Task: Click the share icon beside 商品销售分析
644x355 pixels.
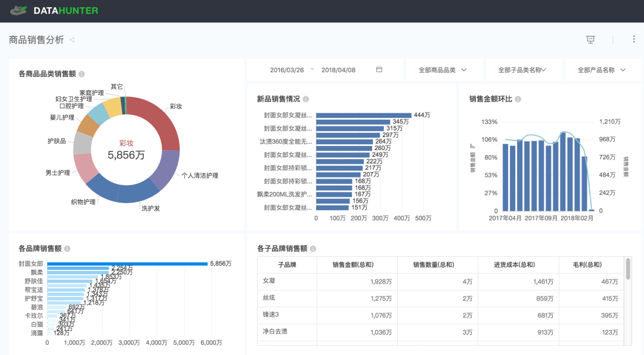Action: (x=72, y=40)
